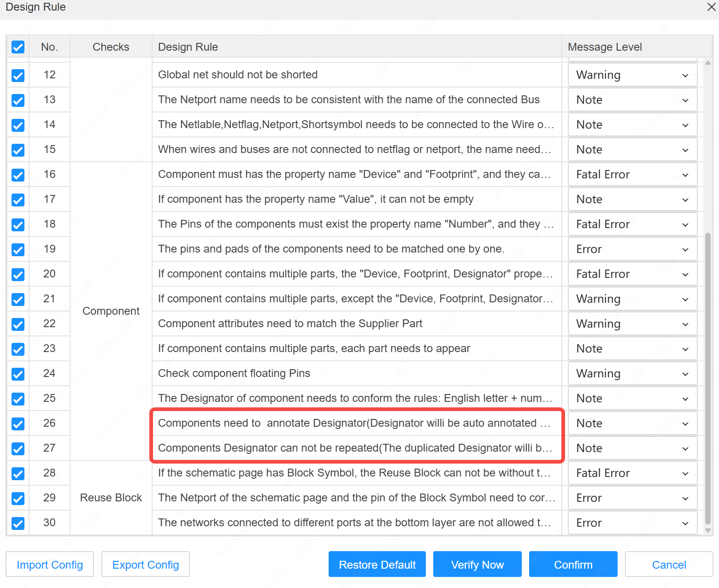Cancel the design rule changes

(669, 564)
